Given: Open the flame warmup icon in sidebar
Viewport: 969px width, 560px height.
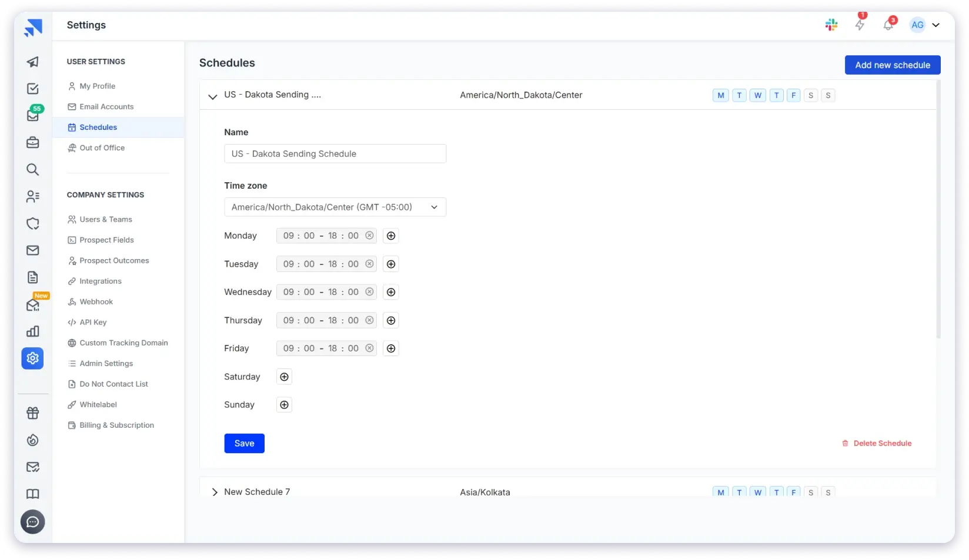Looking at the screenshot, I should [x=33, y=440].
